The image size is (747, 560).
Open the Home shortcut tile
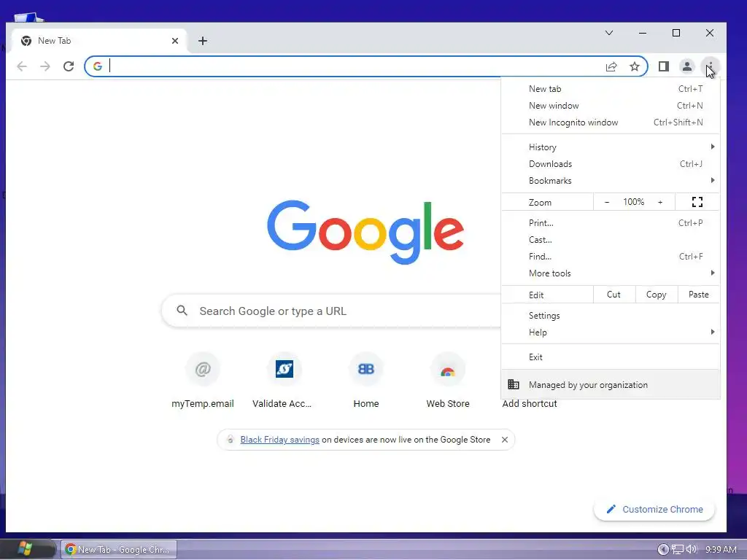366,381
